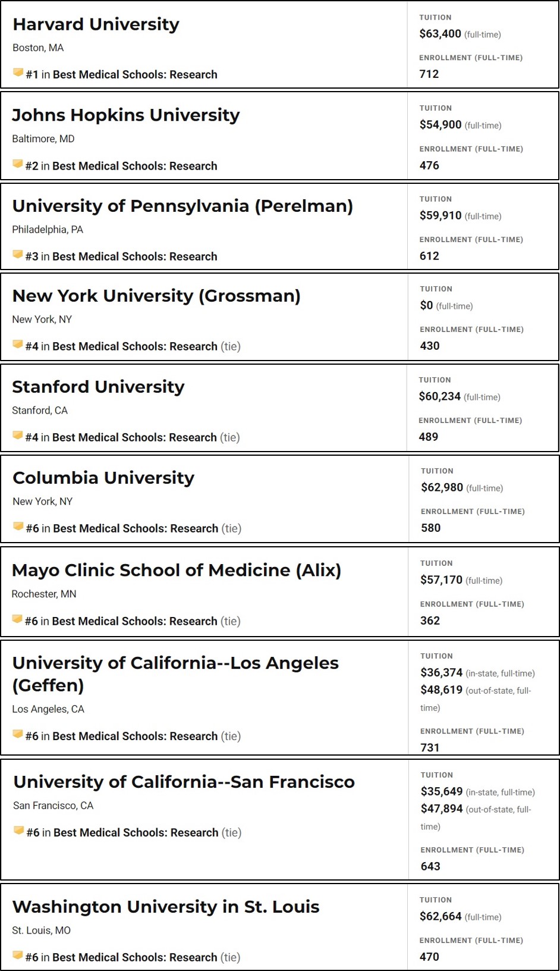Open University of California--San Francisco listing

point(184,782)
